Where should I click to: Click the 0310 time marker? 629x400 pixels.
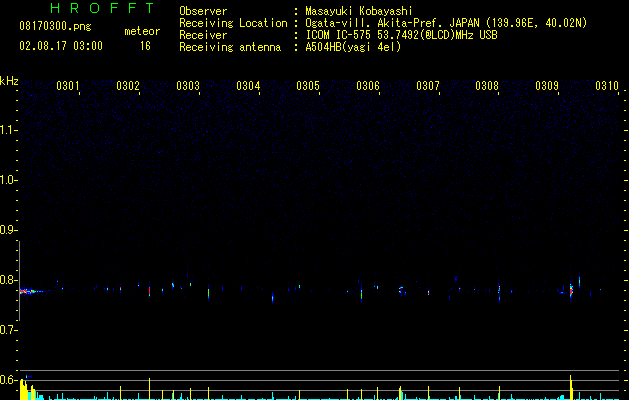(x=607, y=86)
